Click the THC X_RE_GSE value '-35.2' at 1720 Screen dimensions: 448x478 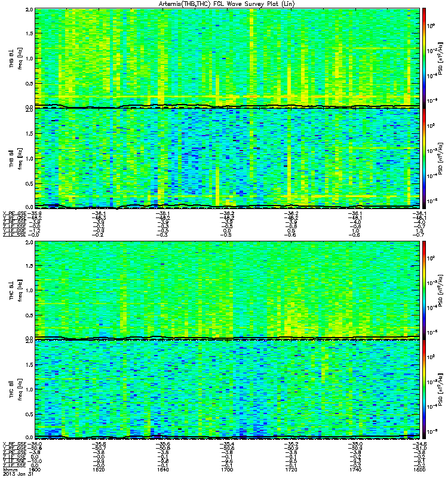pos(291,444)
